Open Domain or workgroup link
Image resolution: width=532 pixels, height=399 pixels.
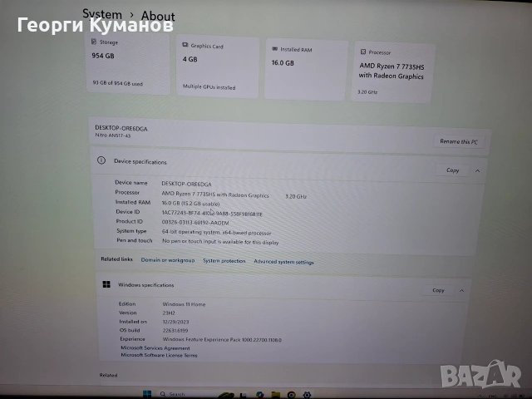168,260
